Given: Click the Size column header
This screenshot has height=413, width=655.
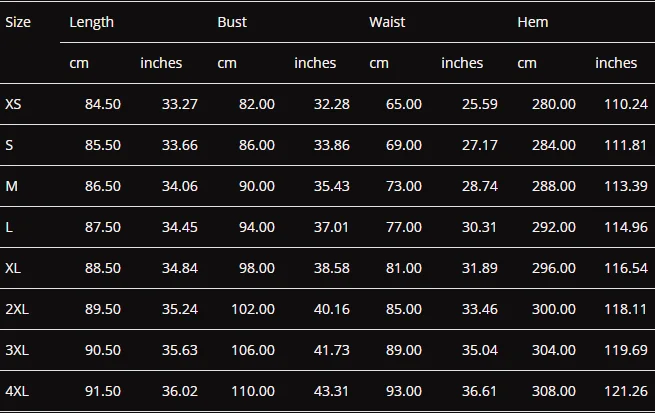Looking at the screenshot, I should [18, 22].
